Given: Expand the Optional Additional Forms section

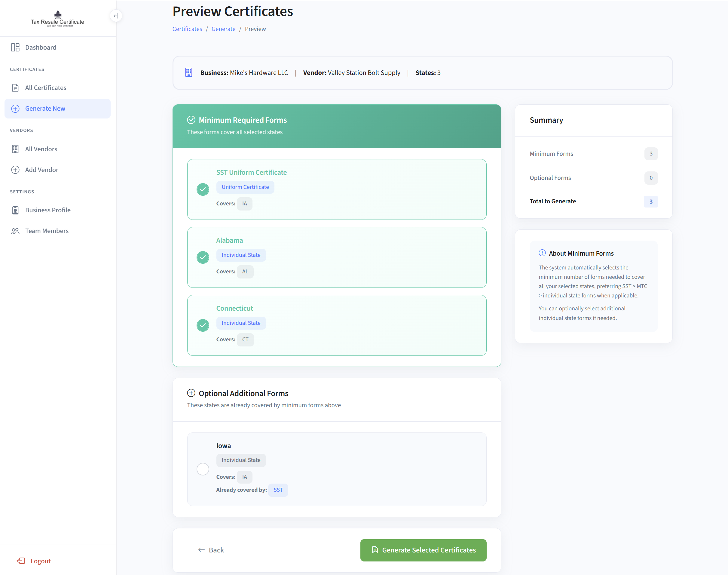Looking at the screenshot, I should coord(191,393).
